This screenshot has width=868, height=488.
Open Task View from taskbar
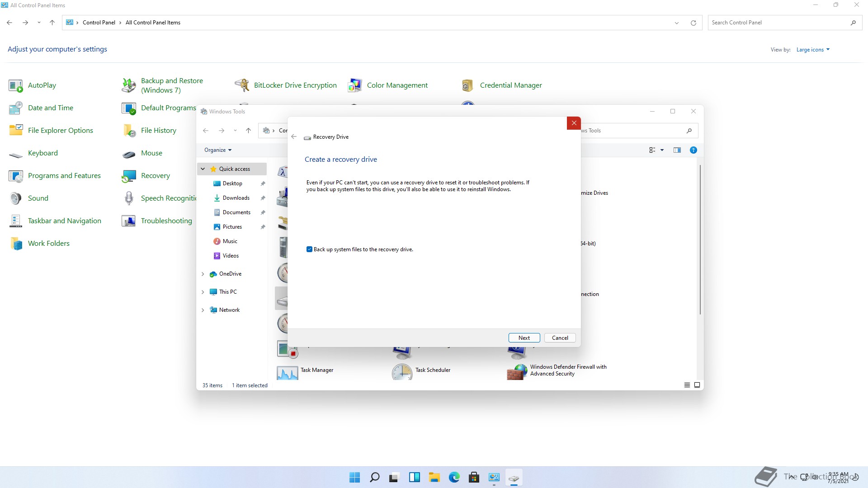(394, 477)
